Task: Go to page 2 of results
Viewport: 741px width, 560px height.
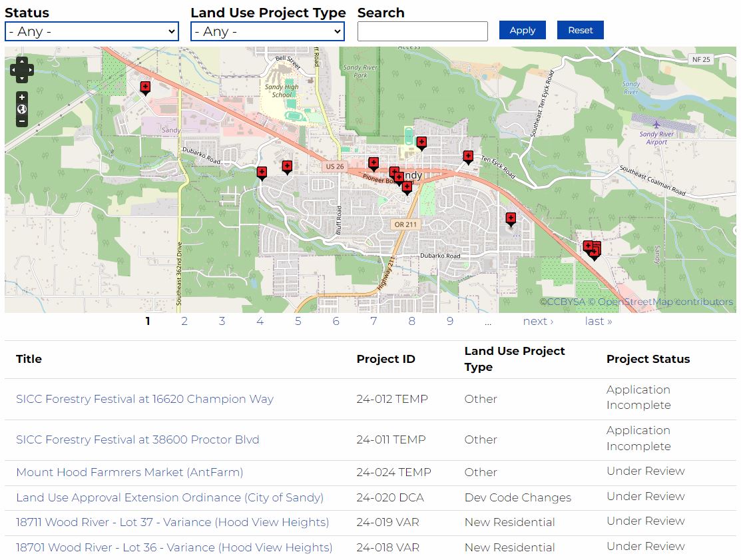Action: [x=184, y=322]
